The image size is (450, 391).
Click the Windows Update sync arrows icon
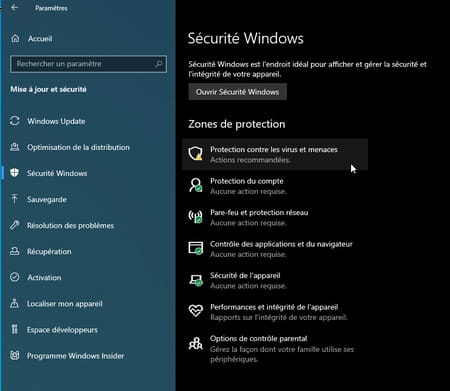point(15,121)
